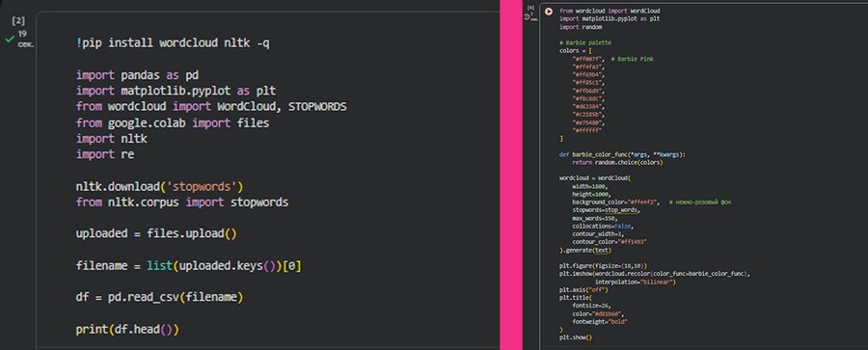Click 'from nltk.corpus import stopwords' line
Viewport: 868px width, 350px height.
(x=182, y=202)
